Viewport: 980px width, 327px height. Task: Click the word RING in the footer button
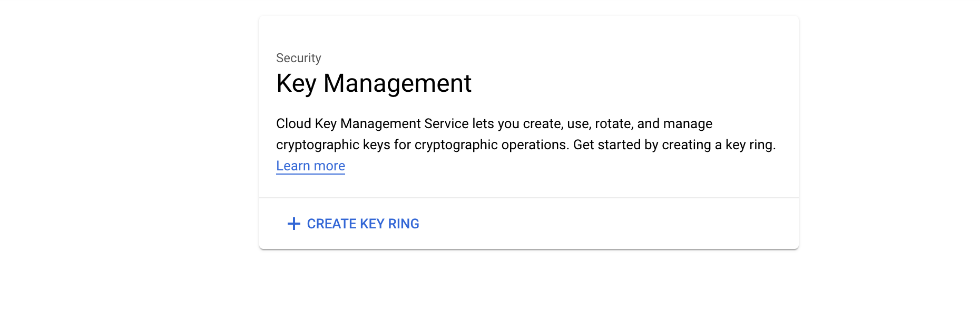[x=404, y=224]
